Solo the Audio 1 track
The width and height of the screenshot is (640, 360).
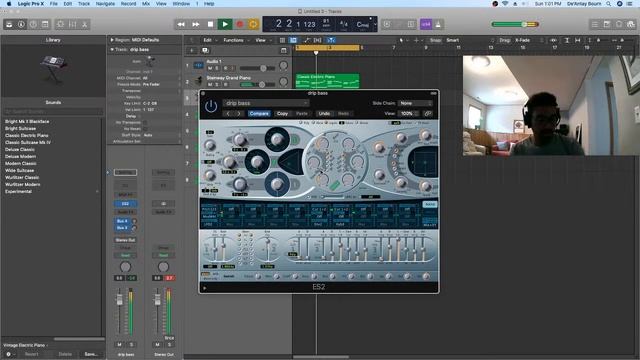[x=217, y=68]
